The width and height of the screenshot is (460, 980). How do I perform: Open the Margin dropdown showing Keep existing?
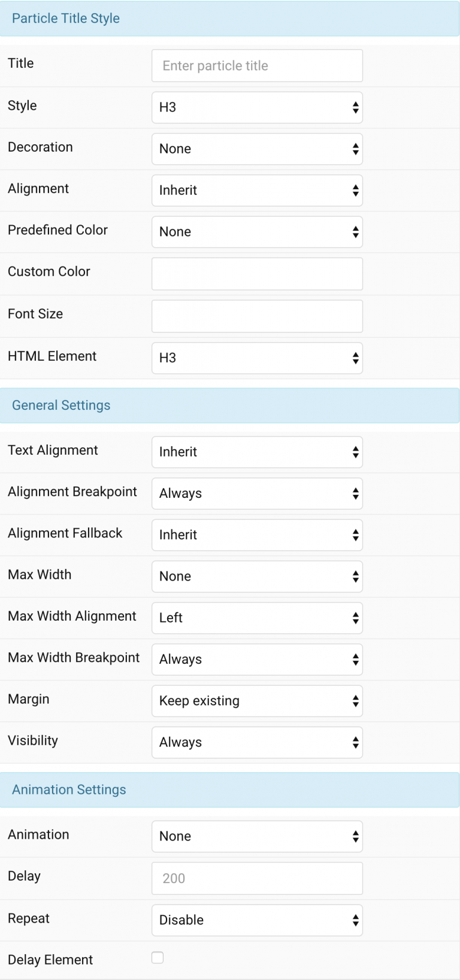click(x=257, y=701)
